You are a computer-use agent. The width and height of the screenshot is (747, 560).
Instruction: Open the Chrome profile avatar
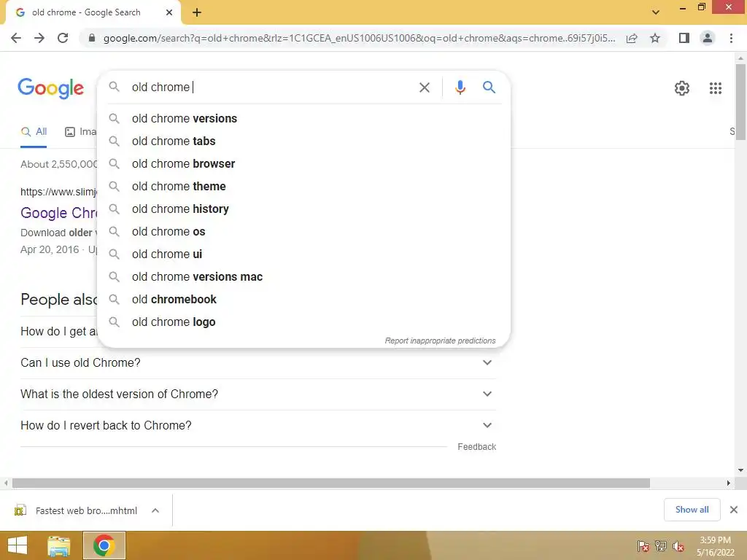click(708, 38)
